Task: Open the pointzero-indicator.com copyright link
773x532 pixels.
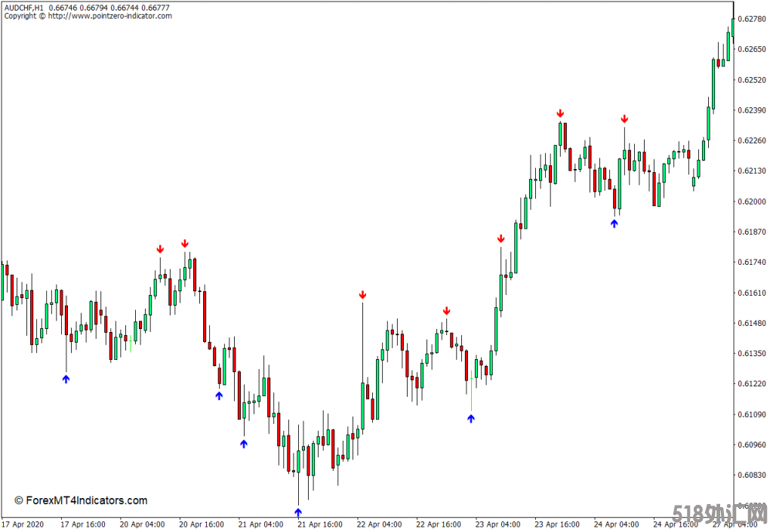Action: coord(109,17)
